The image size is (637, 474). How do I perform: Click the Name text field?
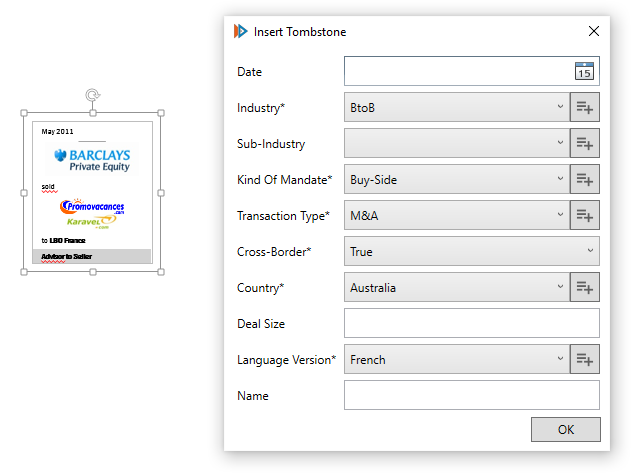471,395
